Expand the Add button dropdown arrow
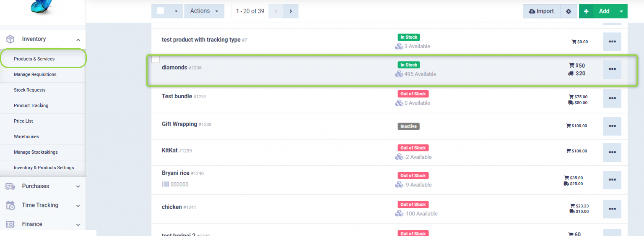 tap(621, 11)
